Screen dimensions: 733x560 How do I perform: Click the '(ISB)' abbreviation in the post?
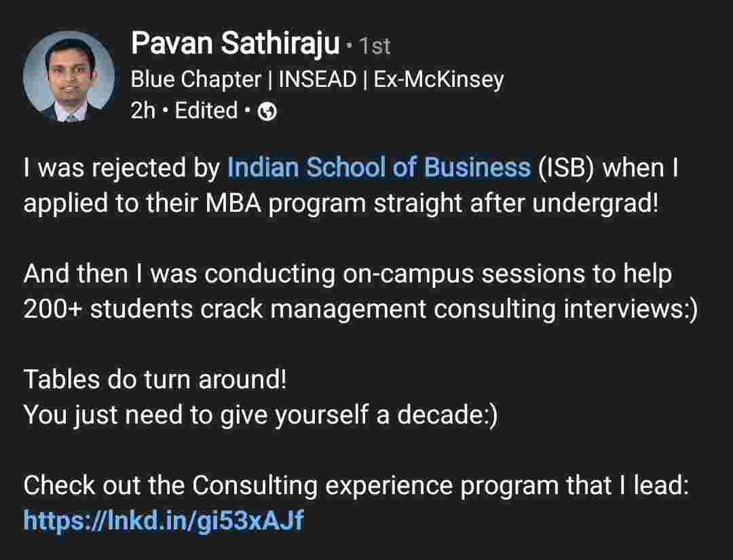[566, 168]
